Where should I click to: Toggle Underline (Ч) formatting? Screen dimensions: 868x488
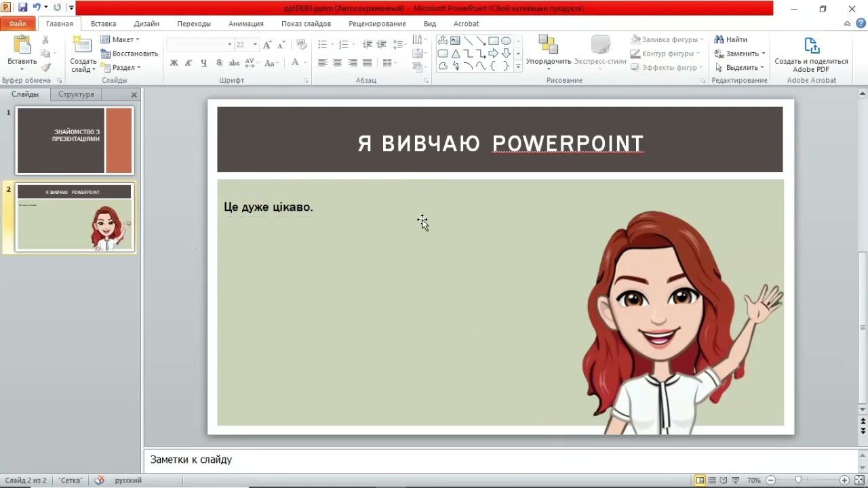coord(203,63)
